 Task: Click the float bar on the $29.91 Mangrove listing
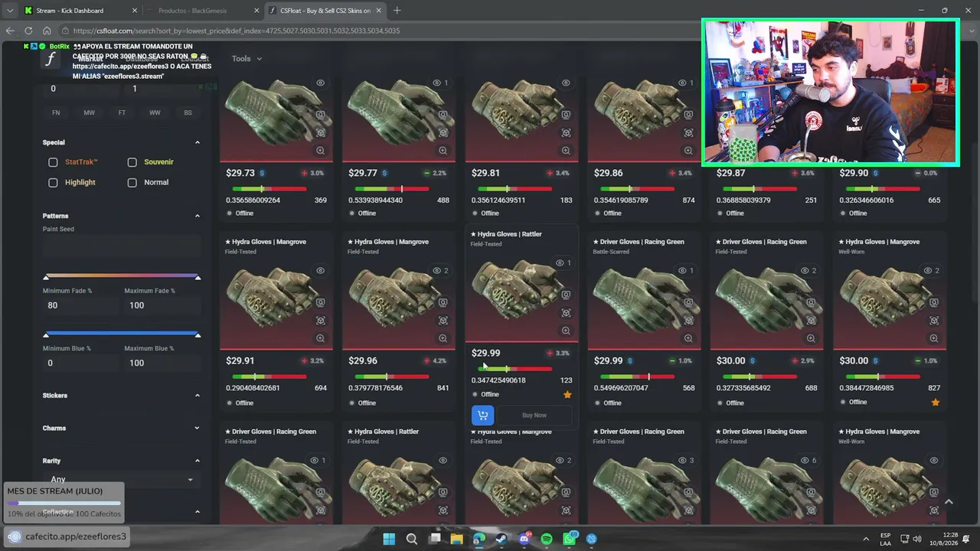point(269,377)
